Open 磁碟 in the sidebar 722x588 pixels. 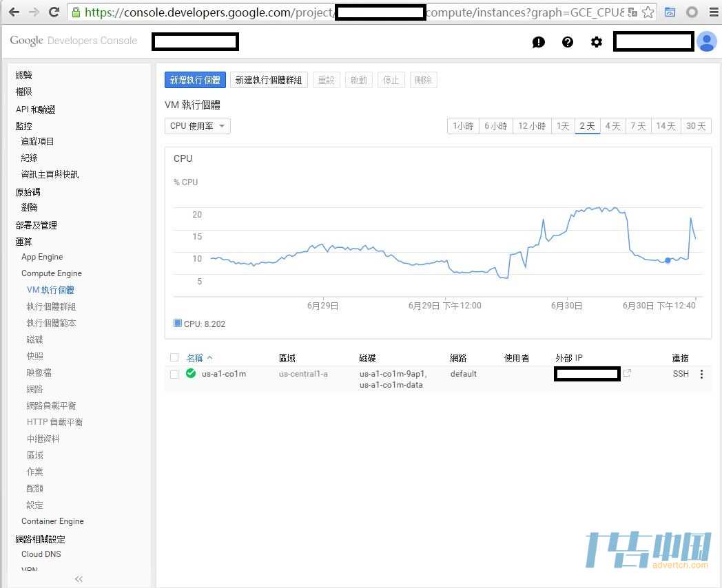coord(35,339)
